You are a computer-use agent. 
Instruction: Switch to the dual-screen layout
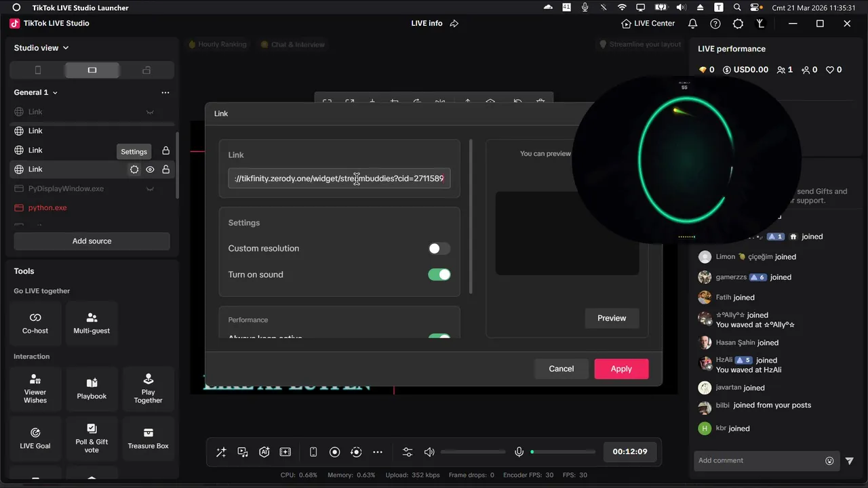(x=146, y=70)
